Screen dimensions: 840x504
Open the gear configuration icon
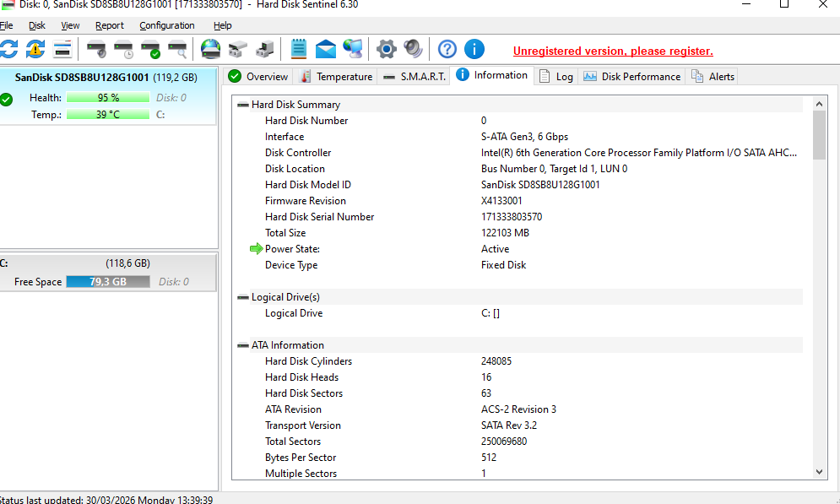click(386, 49)
